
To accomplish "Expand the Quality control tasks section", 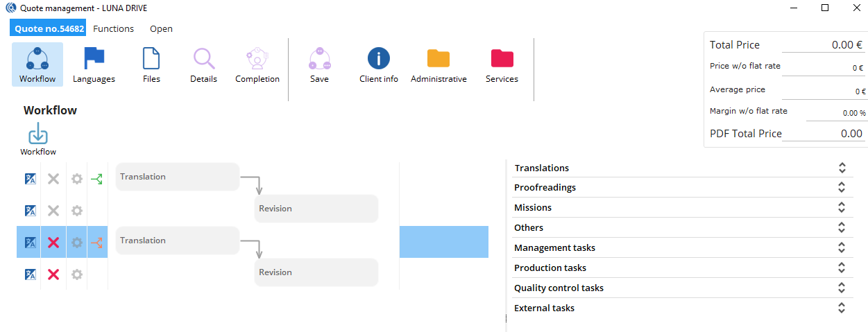I will pos(842,288).
